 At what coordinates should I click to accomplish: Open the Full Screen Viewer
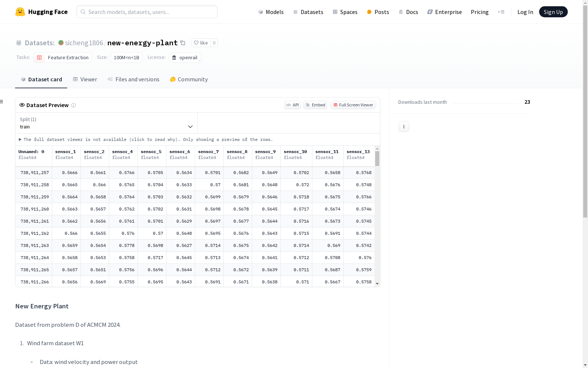(x=353, y=105)
